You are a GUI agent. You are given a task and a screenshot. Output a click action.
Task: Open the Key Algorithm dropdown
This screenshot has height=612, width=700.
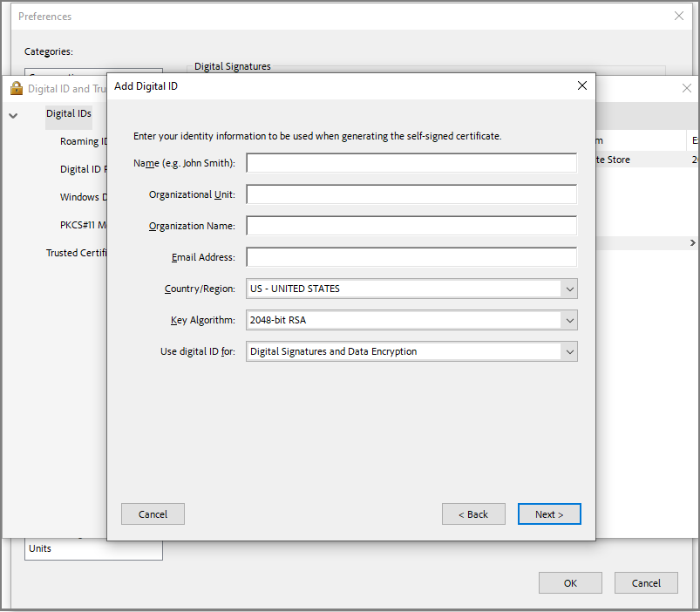tap(570, 320)
